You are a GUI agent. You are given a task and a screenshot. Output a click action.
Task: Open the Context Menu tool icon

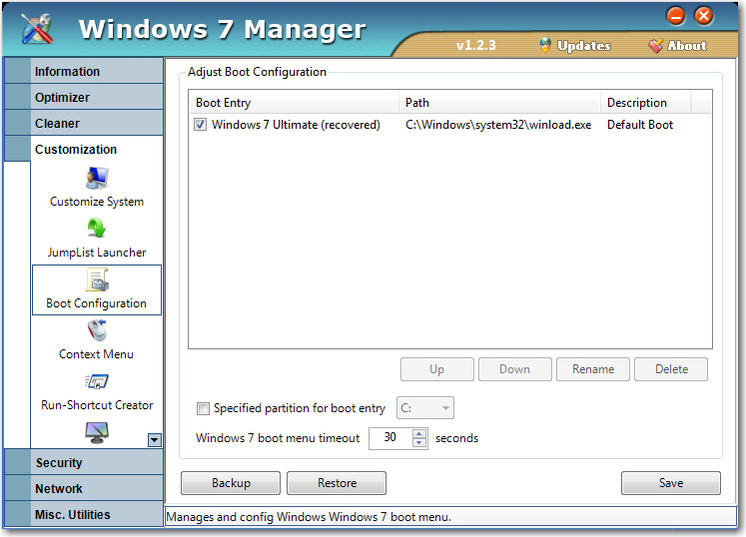[97, 331]
